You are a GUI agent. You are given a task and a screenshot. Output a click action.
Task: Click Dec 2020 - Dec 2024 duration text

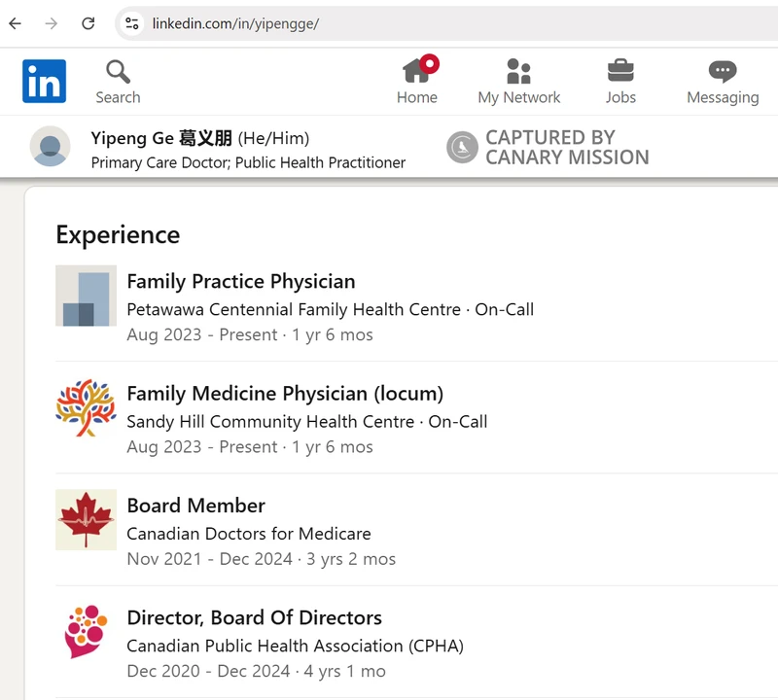[257, 671]
